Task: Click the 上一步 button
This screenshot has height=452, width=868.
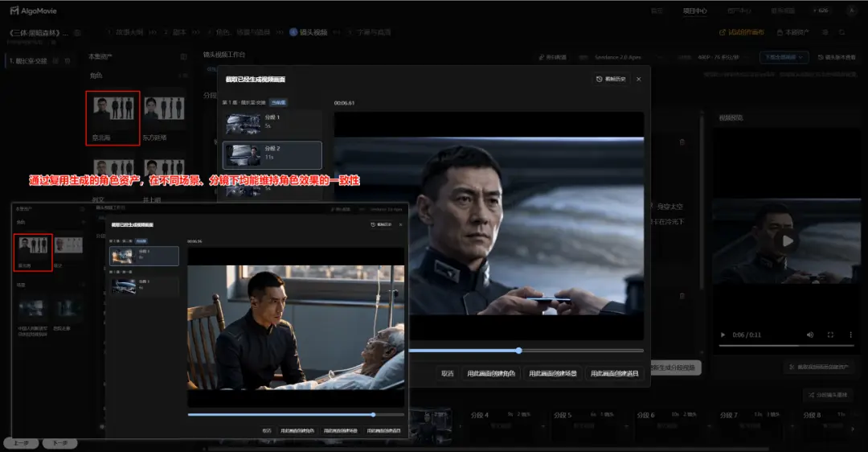Action: [x=21, y=443]
